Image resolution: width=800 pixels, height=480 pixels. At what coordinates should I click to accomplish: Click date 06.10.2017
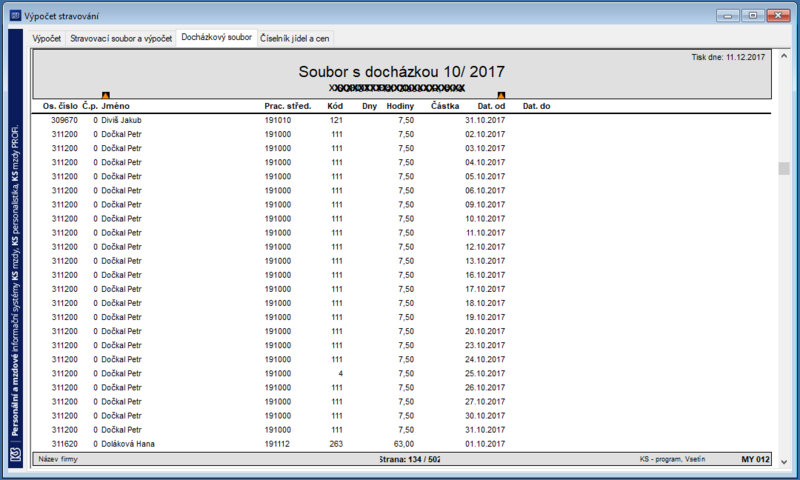click(x=485, y=190)
